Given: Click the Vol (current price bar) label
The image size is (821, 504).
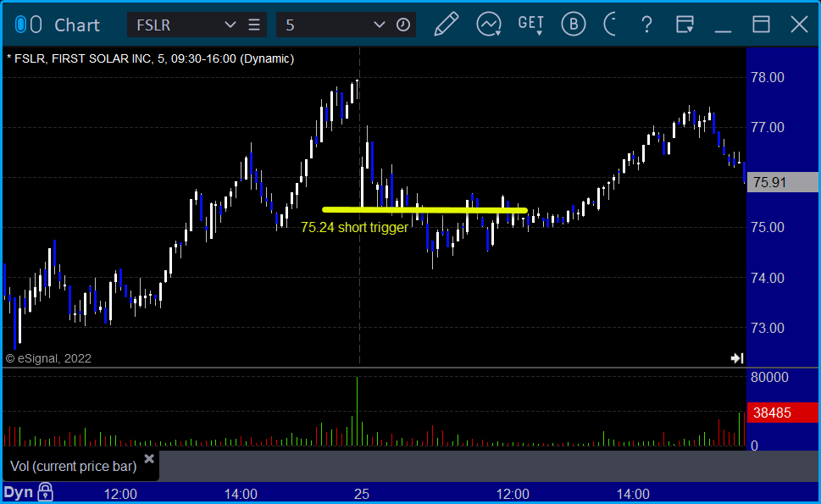Looking at the screenshot, I should click(x=74, y=467).
